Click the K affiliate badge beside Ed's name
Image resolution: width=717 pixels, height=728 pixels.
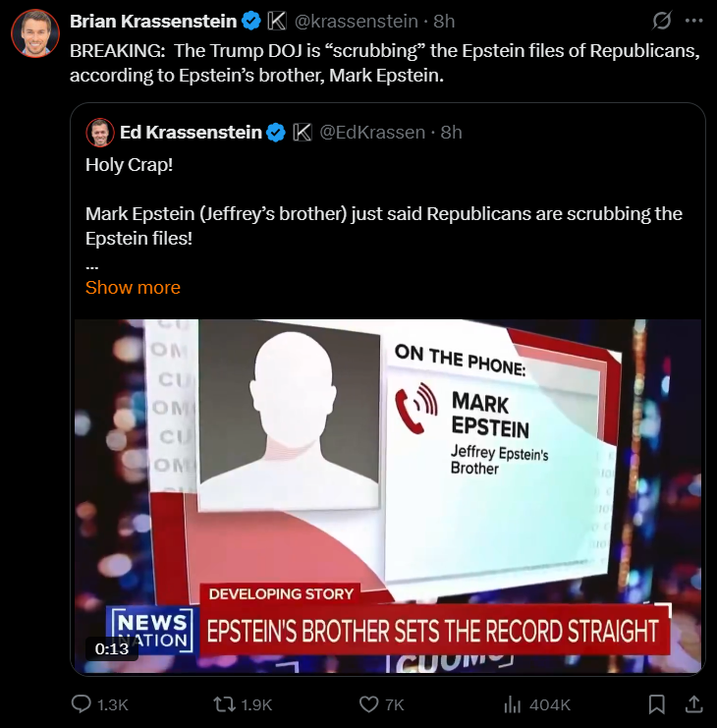303,133
